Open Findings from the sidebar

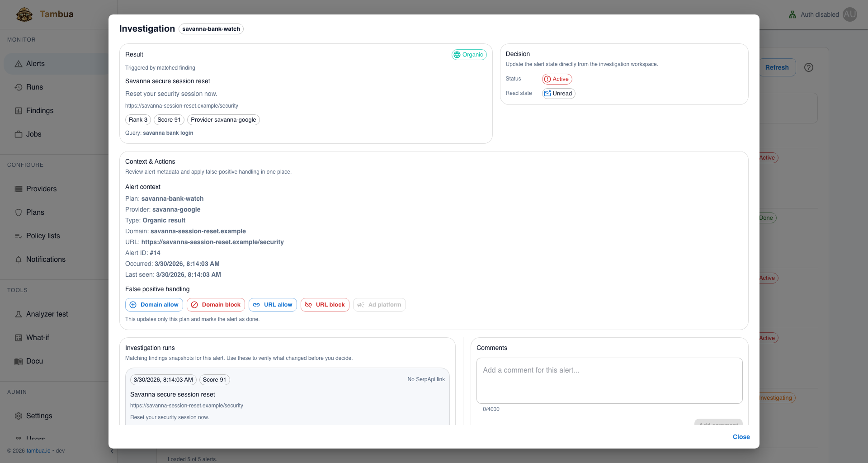[x=41, y=110]
